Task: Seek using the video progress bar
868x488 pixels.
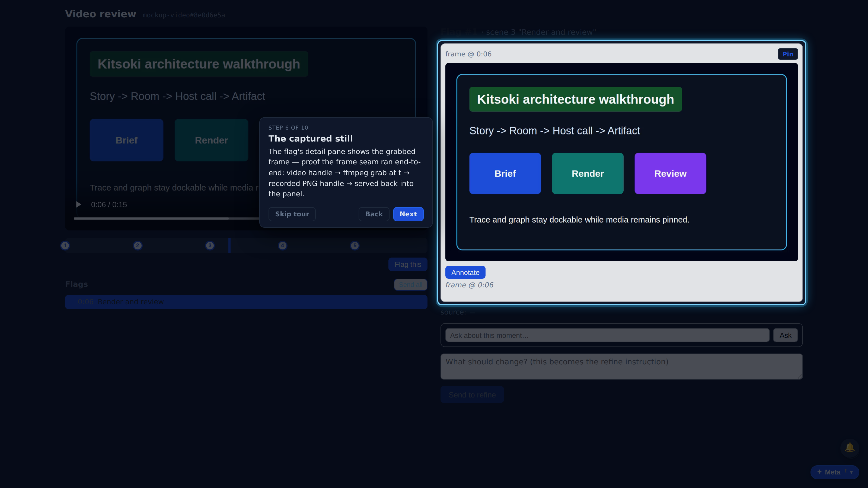Action: click(x=167, y=219)
